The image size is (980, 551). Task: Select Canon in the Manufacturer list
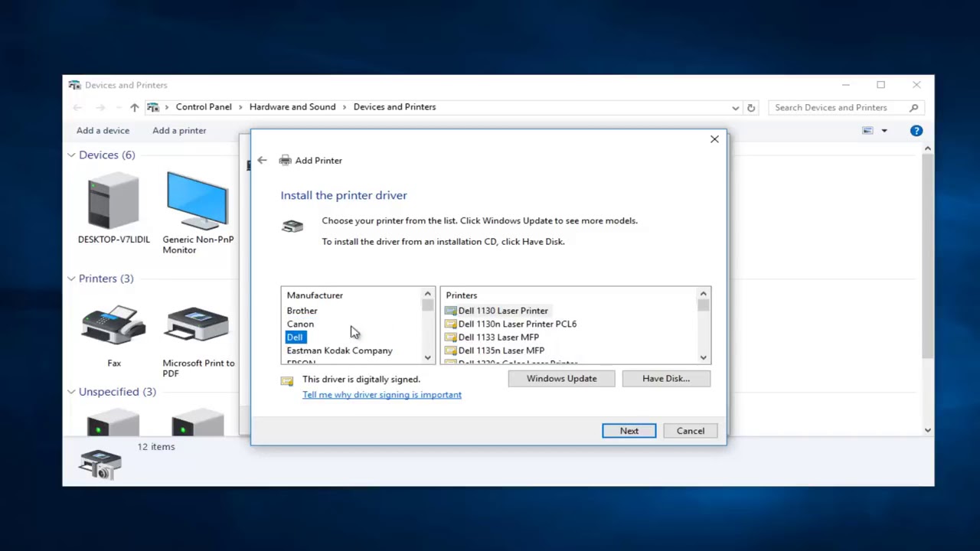pyautogui.click(x=300, y=324)
